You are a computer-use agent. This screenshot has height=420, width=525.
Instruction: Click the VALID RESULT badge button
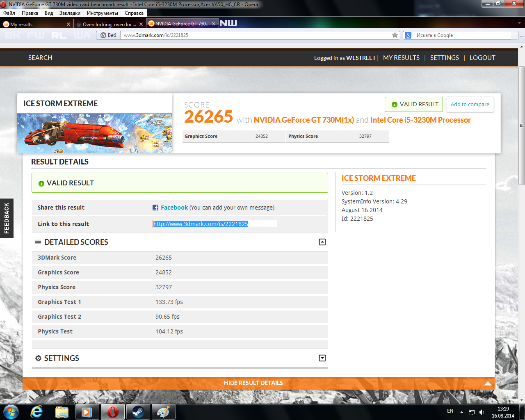click(414, 104)
